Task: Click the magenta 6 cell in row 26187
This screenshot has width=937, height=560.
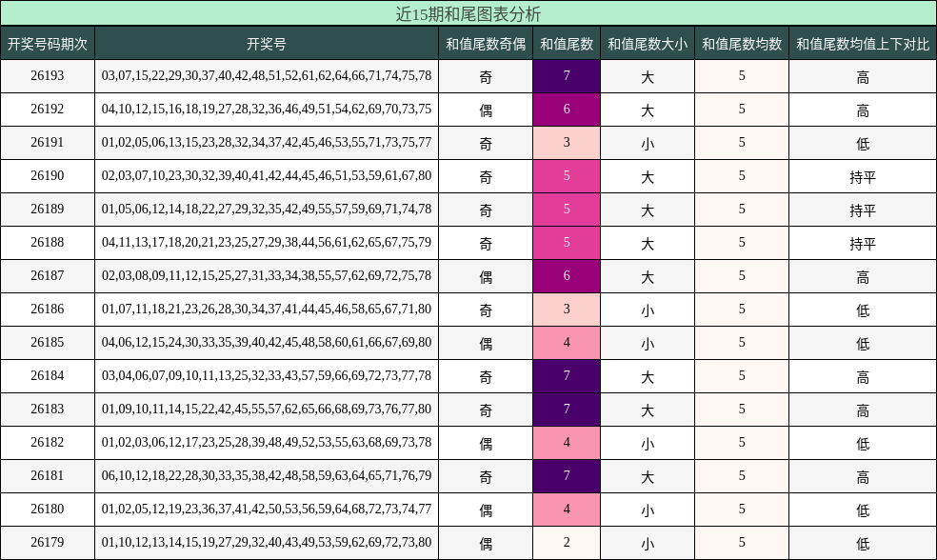Action: pyautogui.click(x=567, y=276)
